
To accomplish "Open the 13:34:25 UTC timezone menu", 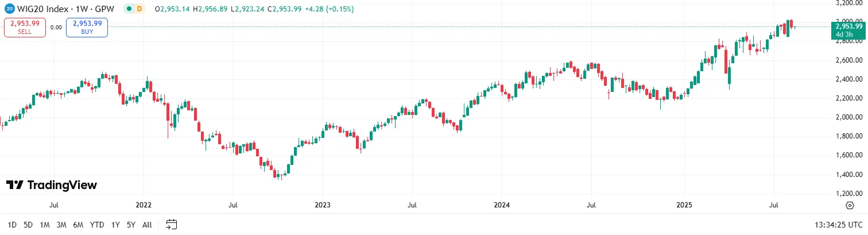I will tap(838, 224).
